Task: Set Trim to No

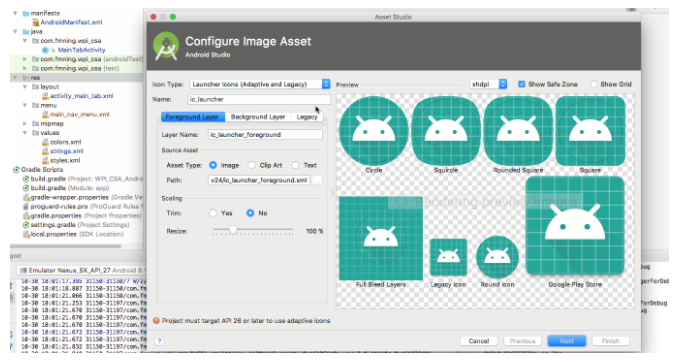Action: pos(250,213)
